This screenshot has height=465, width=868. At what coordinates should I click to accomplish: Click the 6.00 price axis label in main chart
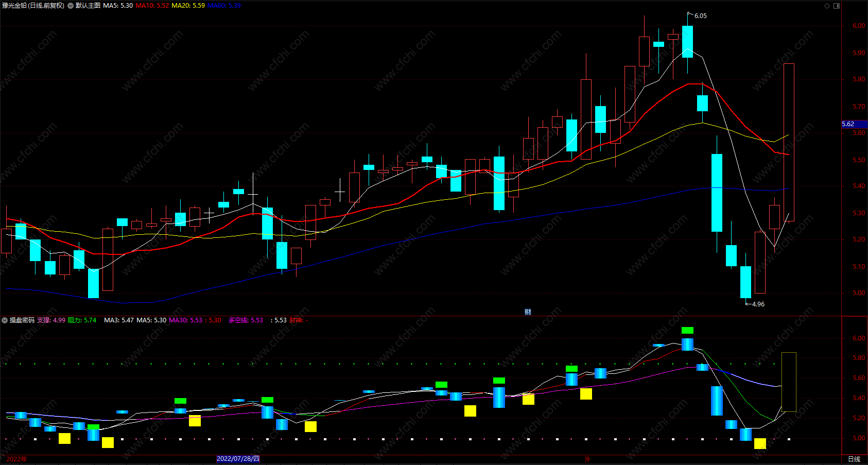point(859,26)
